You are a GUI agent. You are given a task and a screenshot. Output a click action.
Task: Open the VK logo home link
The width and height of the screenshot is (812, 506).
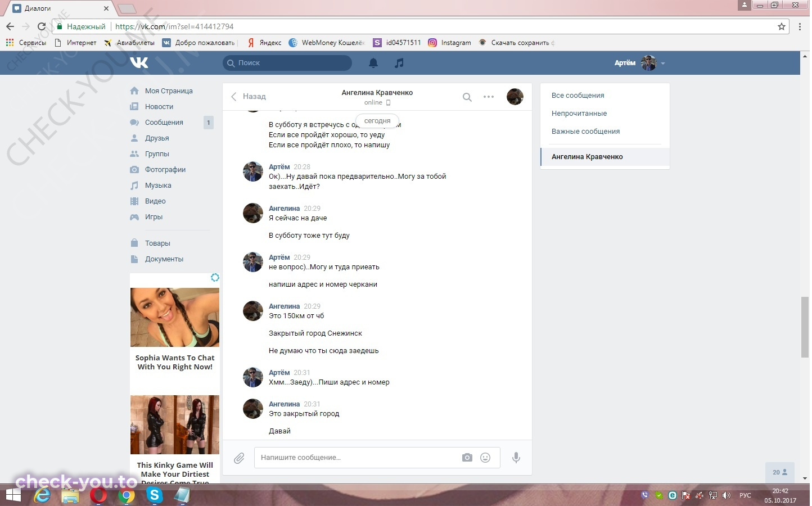click(x=139, y=62)
